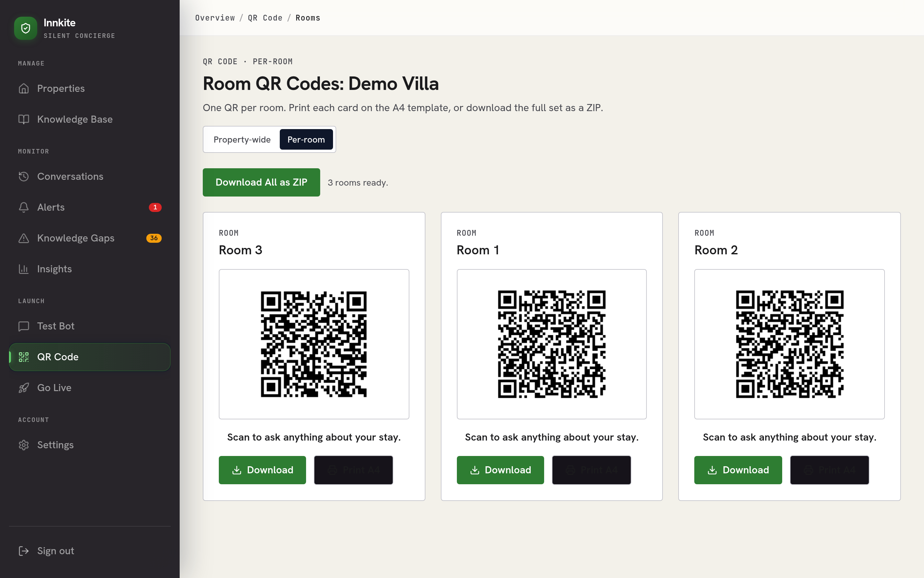Click the Rooms breadcrumb text
The height and width of the screenshot is (578, 924).
pyautogui.click(x=308, y=18)
